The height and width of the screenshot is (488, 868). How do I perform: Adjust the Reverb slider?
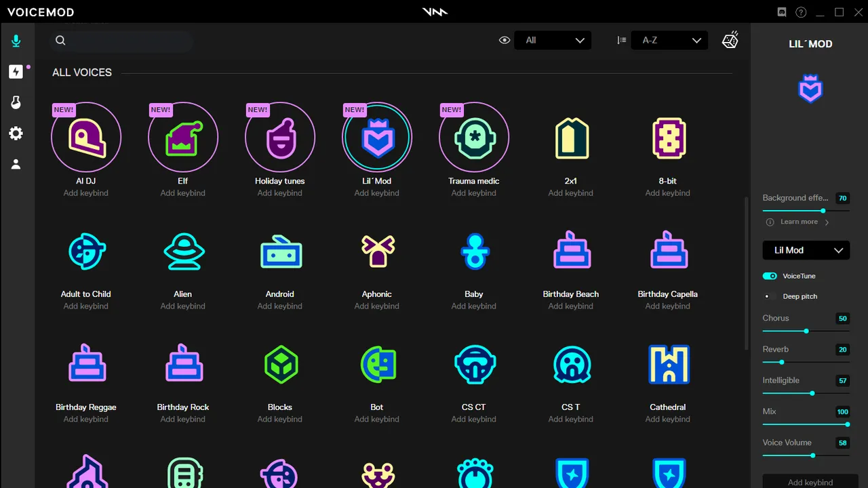coord(806,363)
